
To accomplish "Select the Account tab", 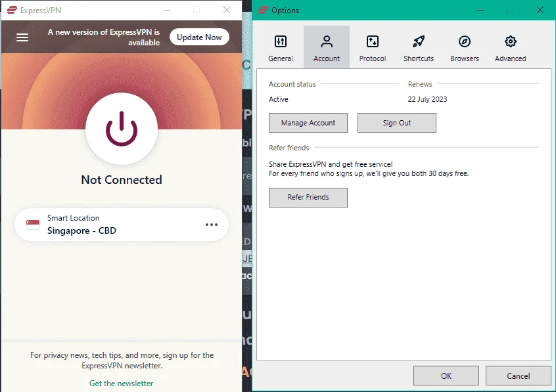I will coord(327,48).
